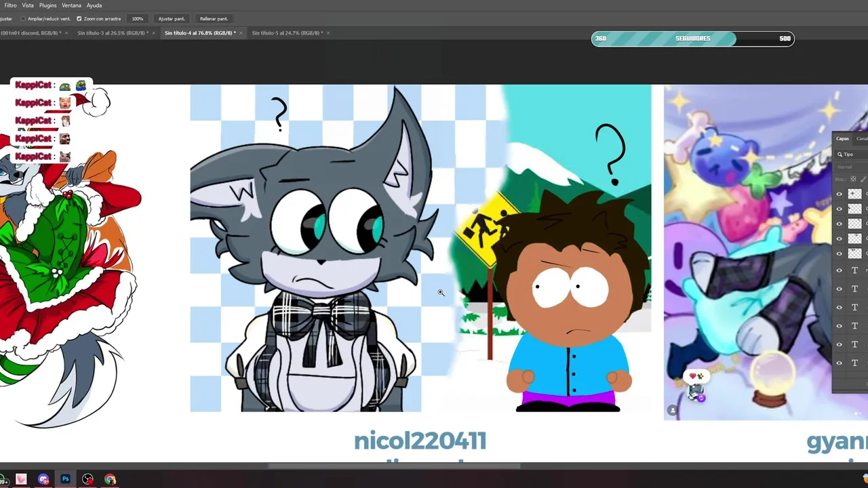
Task: Switch to Sin título-3 al 26.5% tab
Action: pos(113,33)
